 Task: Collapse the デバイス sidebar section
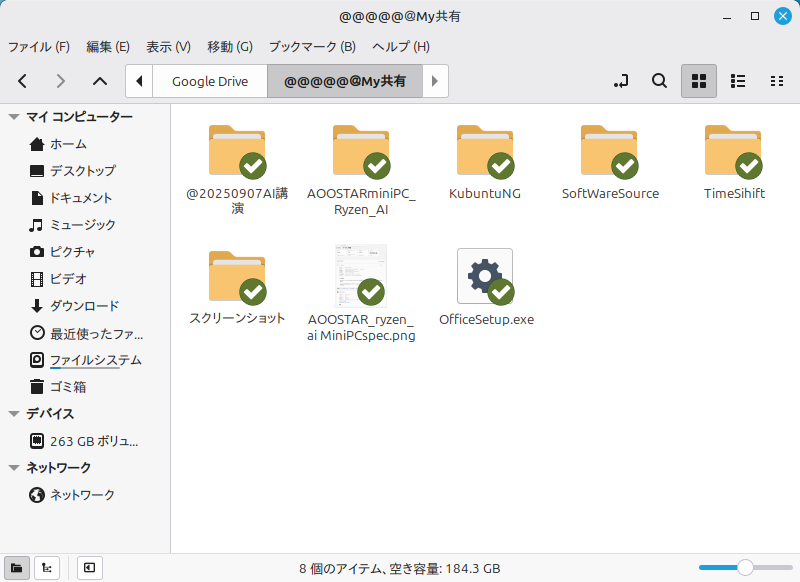pos(14,414)
